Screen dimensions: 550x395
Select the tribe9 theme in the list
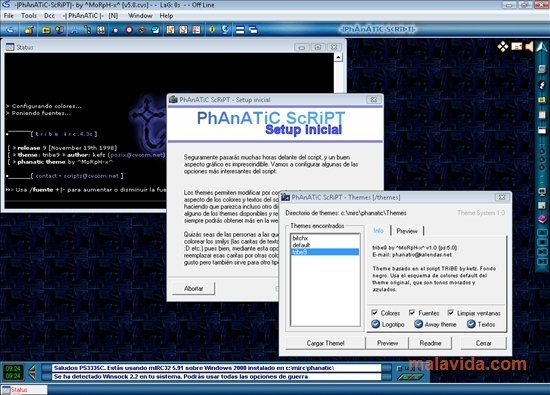tap(325, 252)
